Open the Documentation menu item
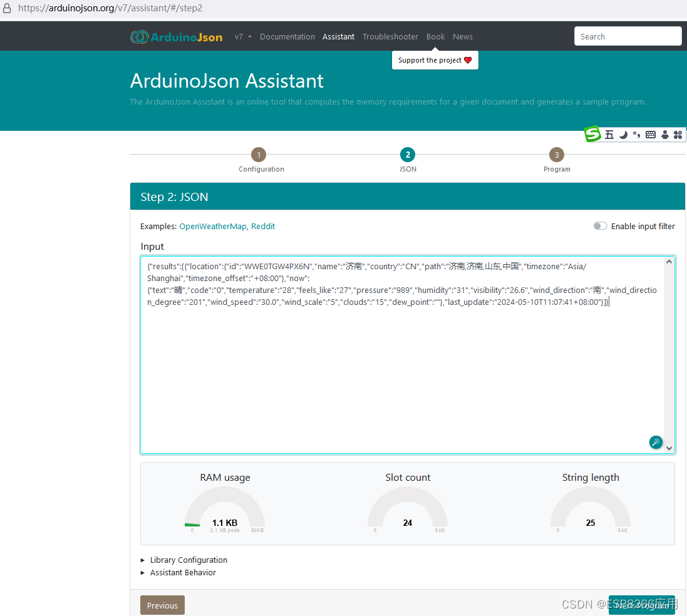687x616 pixels. (287, 37)
